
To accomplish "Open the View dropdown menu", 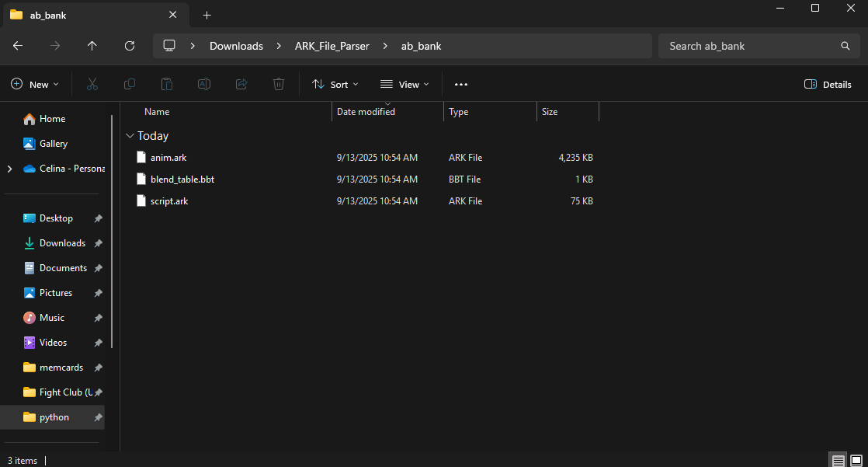I will click(404, 84).
